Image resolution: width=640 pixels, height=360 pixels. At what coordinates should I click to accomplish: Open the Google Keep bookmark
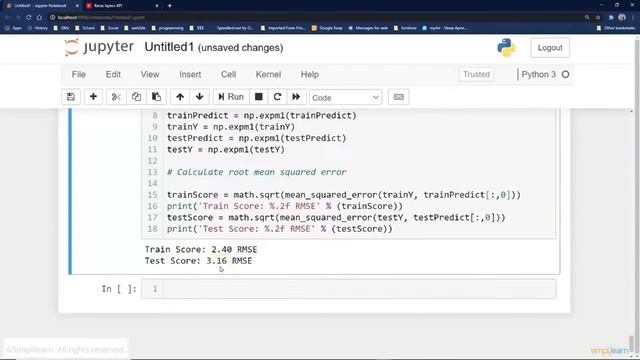pos(327,28)
